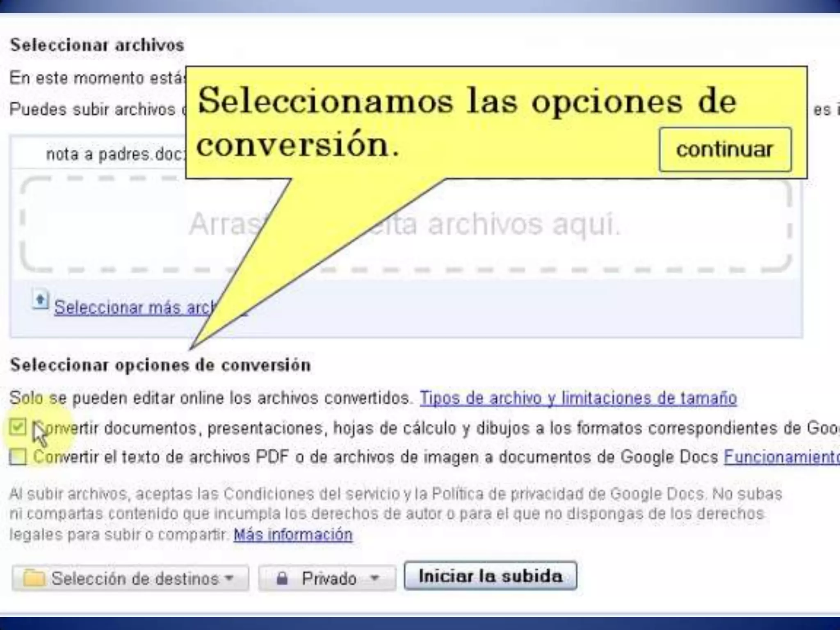Open the Funcionamiento link
This screenshot has height=630, width=840.
[781, 457]
